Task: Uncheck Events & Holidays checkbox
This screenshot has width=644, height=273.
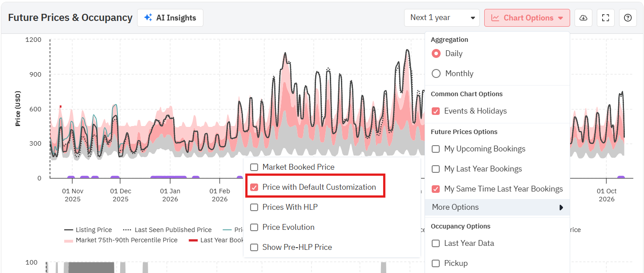Action: (436, 111)
